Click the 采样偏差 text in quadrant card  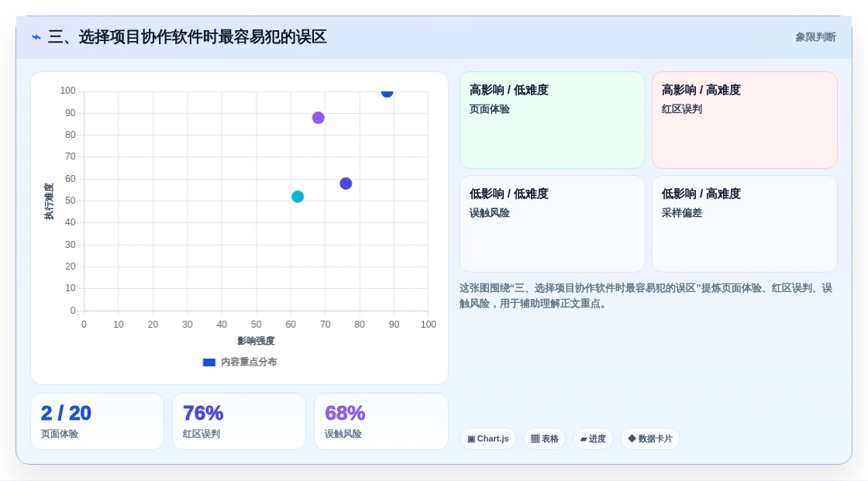coord(681,213)
